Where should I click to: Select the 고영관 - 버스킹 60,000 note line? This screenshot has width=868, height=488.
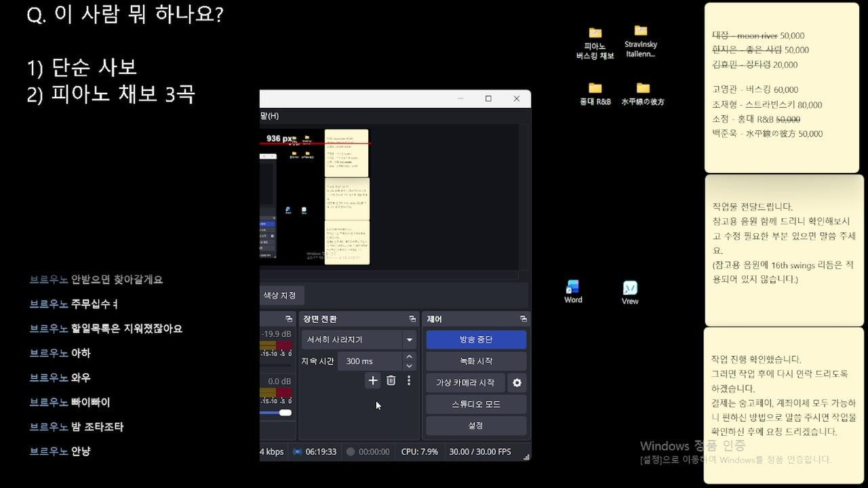click(755, 89)
